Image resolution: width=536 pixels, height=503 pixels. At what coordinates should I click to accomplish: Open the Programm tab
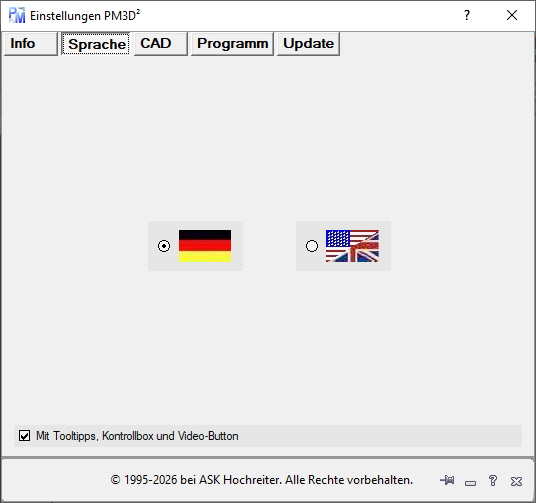tap(232, 43)
